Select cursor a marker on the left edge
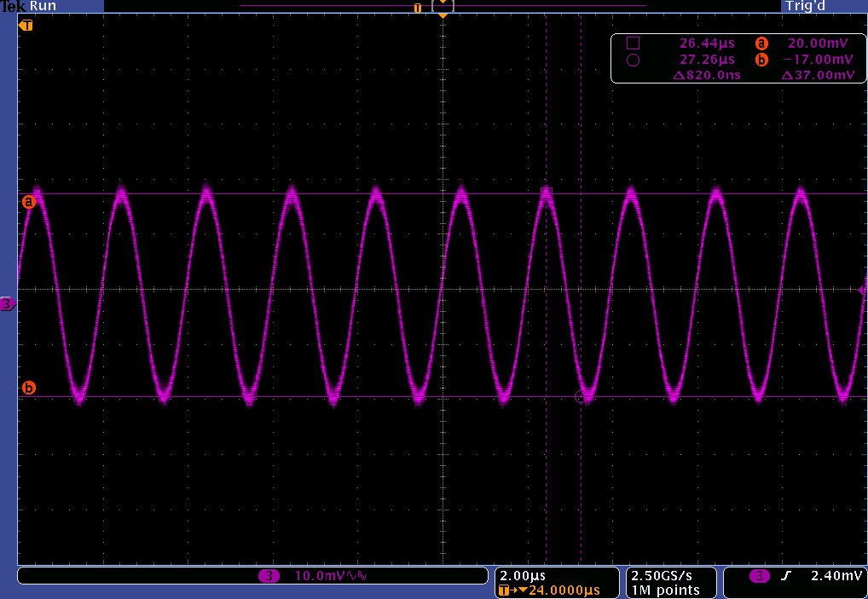 coord(28,202)
